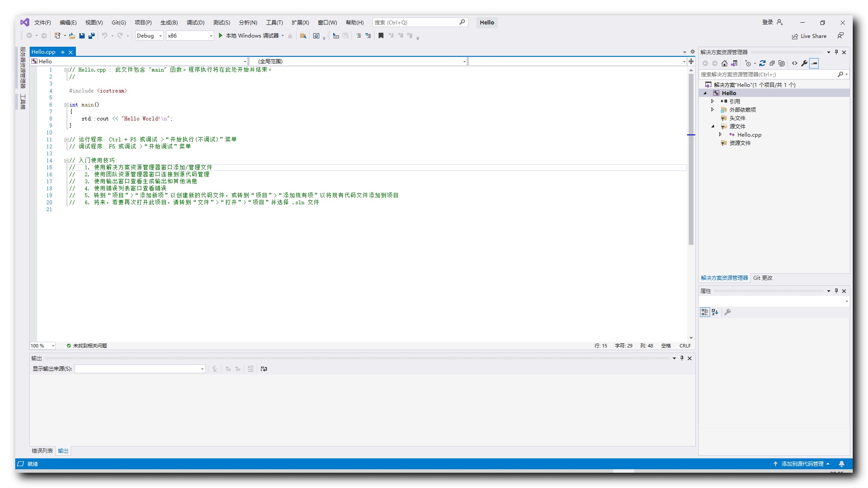Toggle pin on Hello.cpp tab

[x=63, y=52]
